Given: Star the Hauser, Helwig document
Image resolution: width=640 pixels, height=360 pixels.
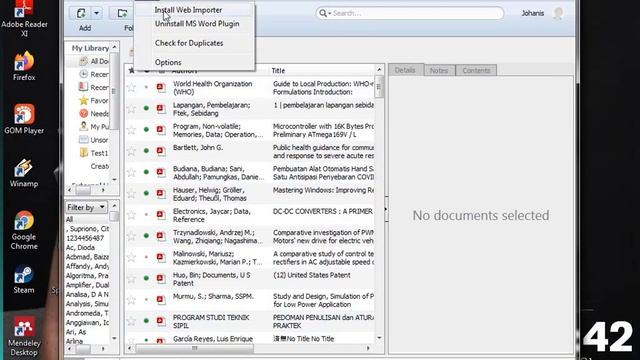Looking at the screenshot, I should (131, 193).
